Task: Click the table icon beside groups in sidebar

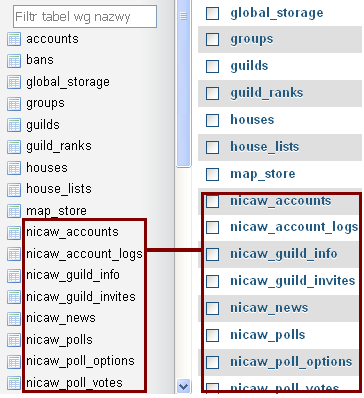Action: (14, 104)
